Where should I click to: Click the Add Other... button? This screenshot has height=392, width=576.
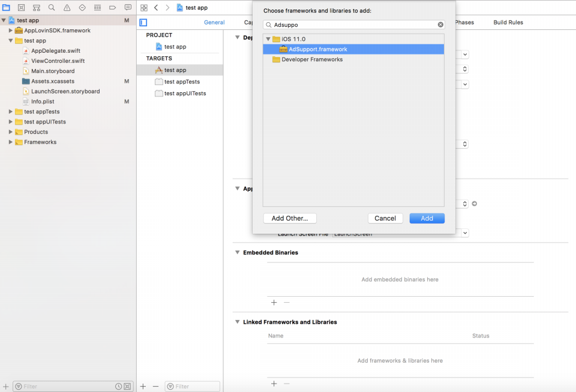tap(290, 218)
